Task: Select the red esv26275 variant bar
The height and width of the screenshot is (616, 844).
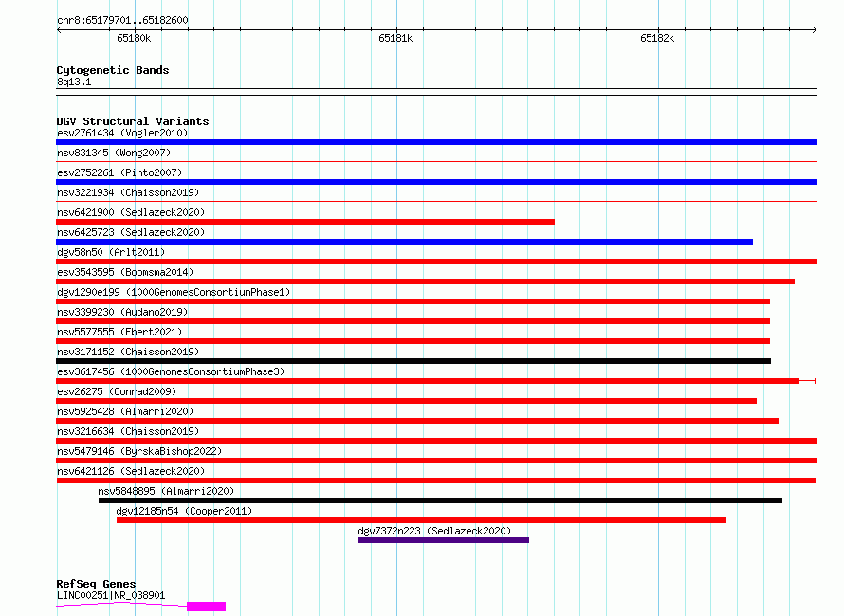Action: tap(407, 401)
